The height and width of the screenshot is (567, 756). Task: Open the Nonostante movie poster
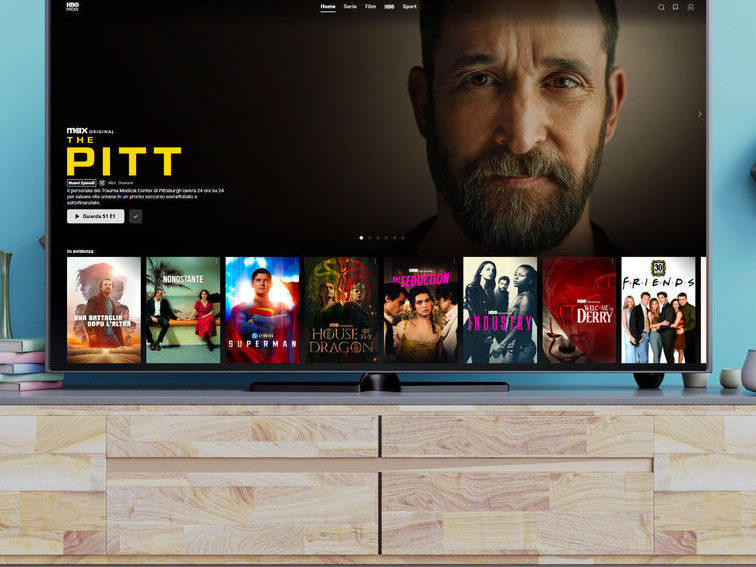[183, 310]
